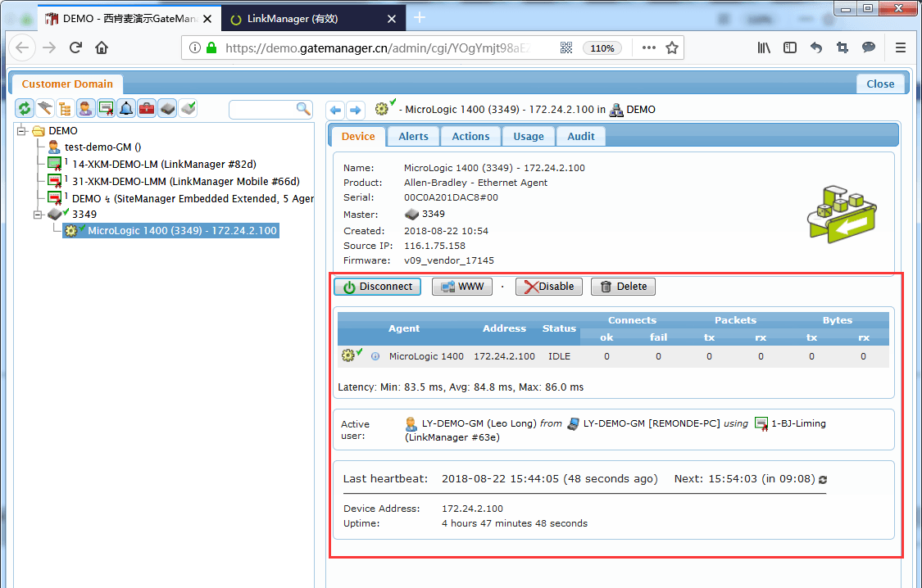922x588 pixels.
Task: Click the LY-DEMO-GM [REMONDE-PC] computer icon
Action: click(x=573, y=423)
